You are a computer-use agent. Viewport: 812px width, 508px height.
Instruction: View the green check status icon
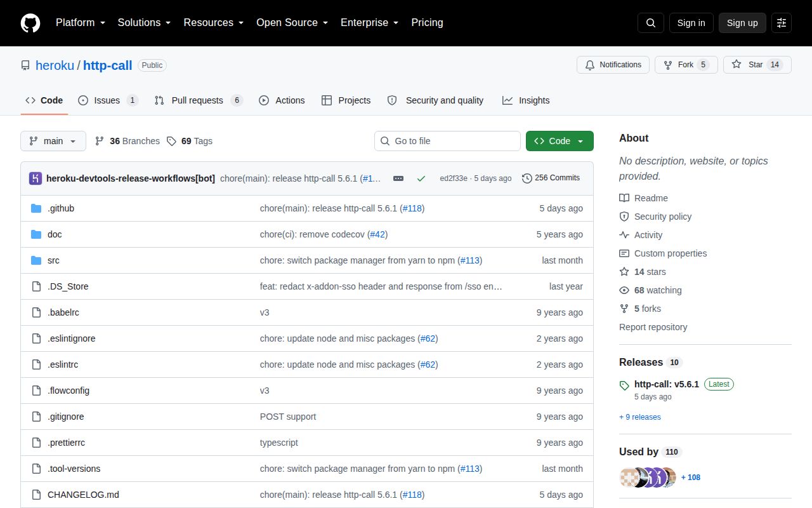click(x=421, y=178)
